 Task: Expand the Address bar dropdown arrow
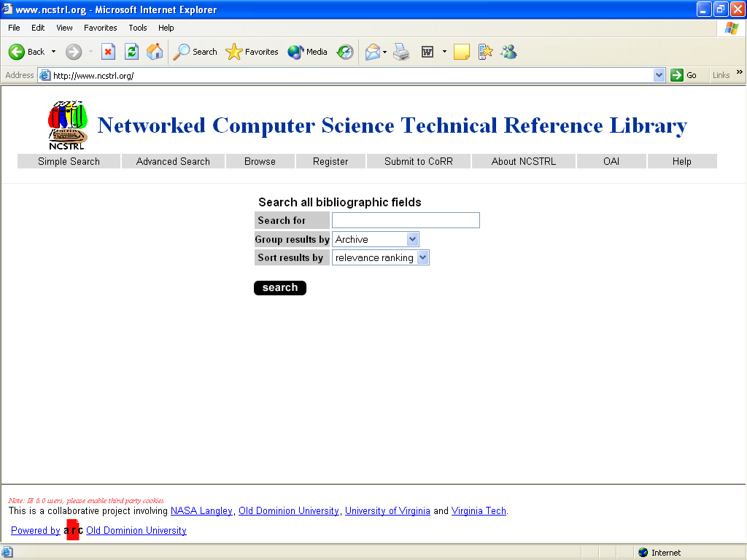(659, 74)
